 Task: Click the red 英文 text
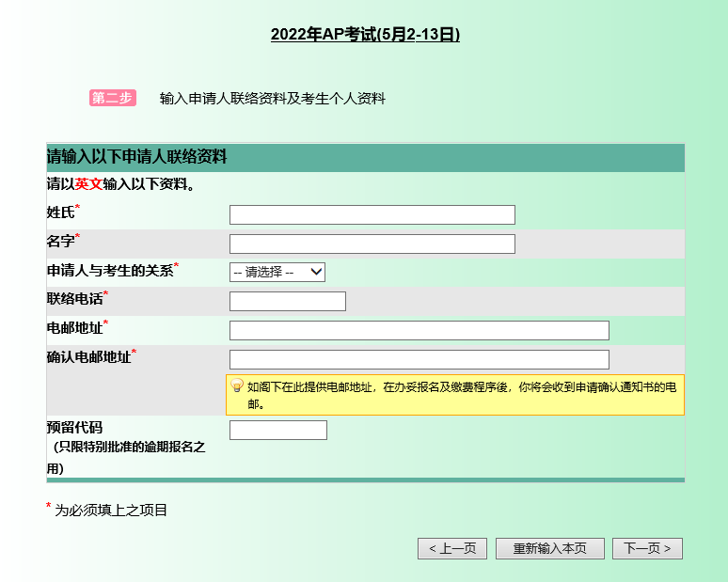tap(88, 184)
